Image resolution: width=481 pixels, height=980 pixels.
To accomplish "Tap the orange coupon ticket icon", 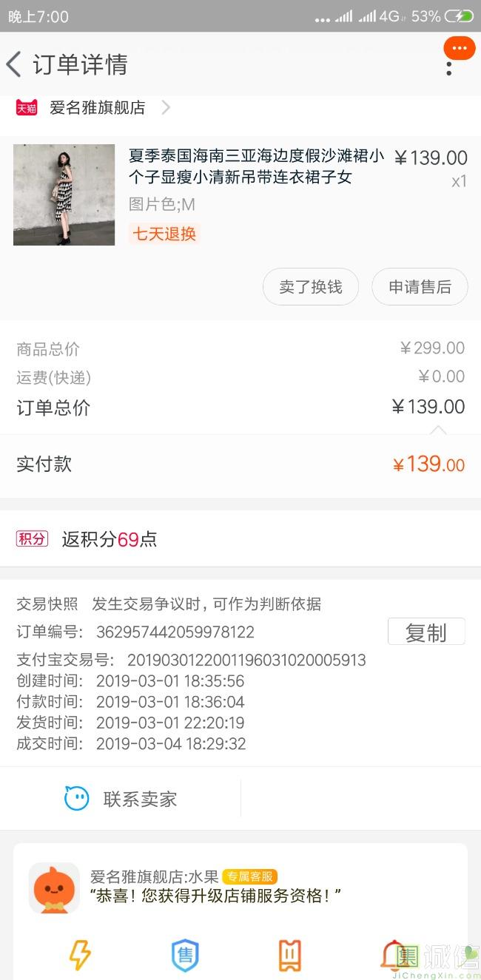I will (x=289, y=955).
